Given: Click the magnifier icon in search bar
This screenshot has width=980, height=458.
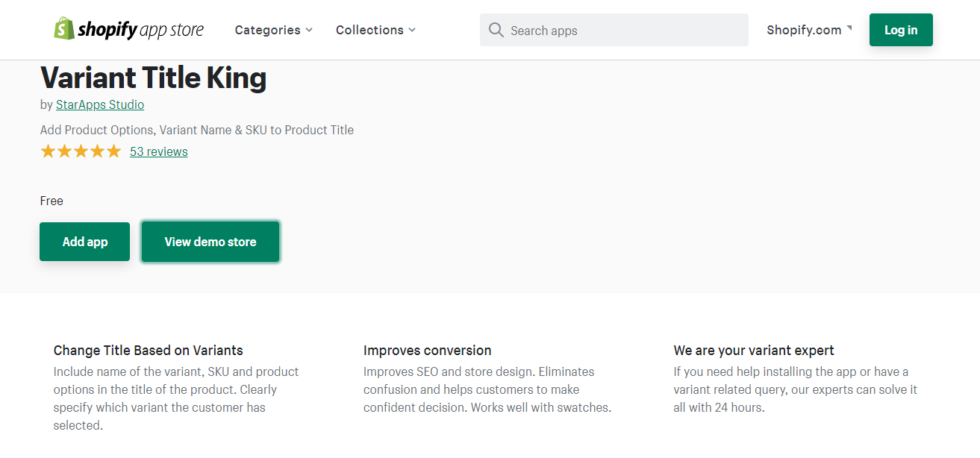Looking at the screenshot, I should 496,30.
